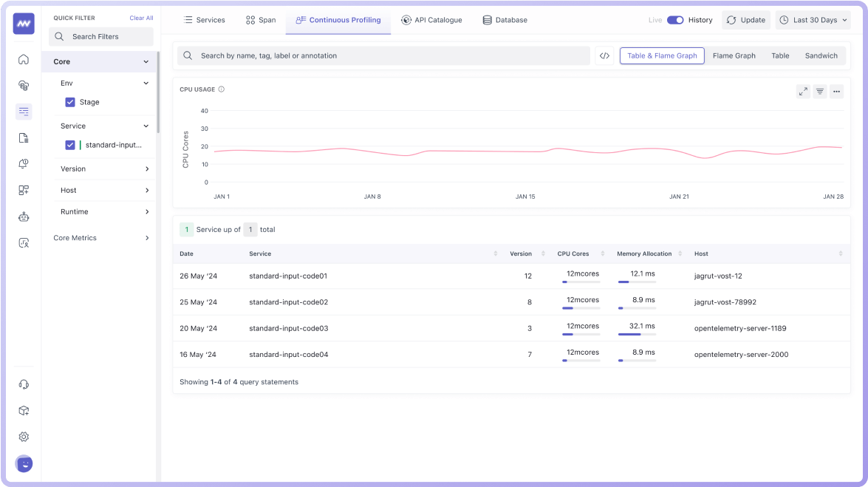Click the 26 May '24 date cell
This screenshot has height=487, width=868.
click(x=198, y=276)
